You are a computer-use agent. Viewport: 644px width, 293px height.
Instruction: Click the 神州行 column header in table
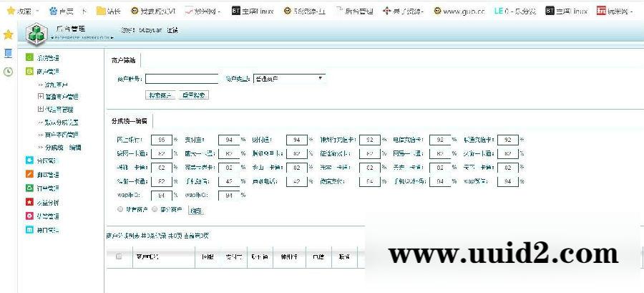point(289,257)
